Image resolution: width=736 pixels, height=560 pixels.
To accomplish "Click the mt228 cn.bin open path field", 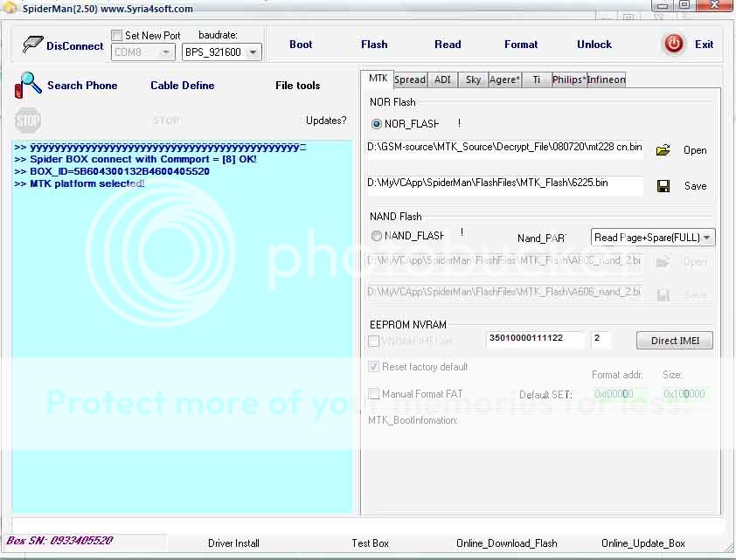I will (x=504, y=150).
